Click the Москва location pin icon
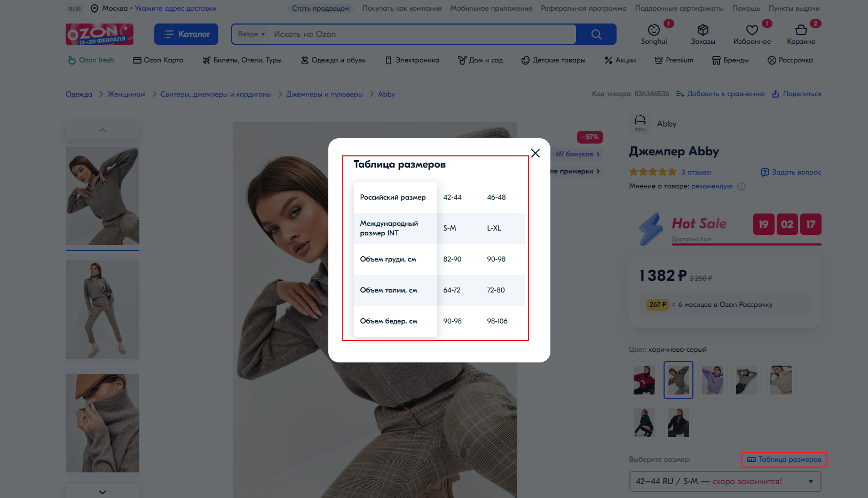 (94, 9)
